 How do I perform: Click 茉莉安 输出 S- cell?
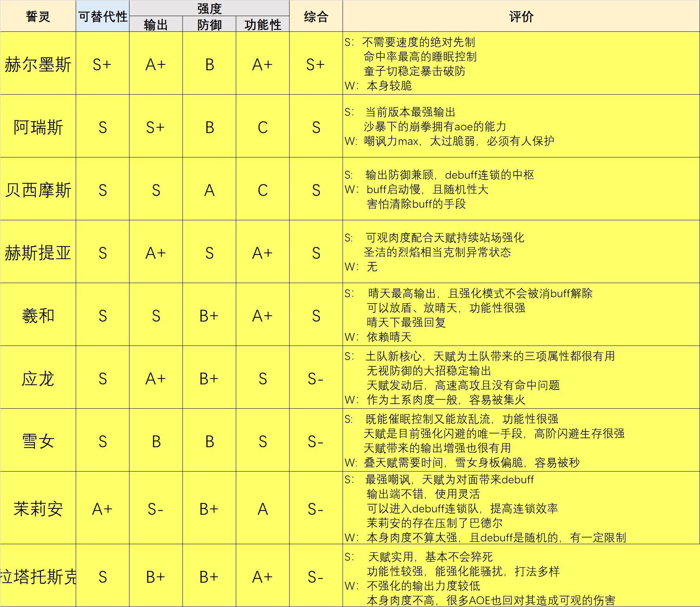coord(156,508)
